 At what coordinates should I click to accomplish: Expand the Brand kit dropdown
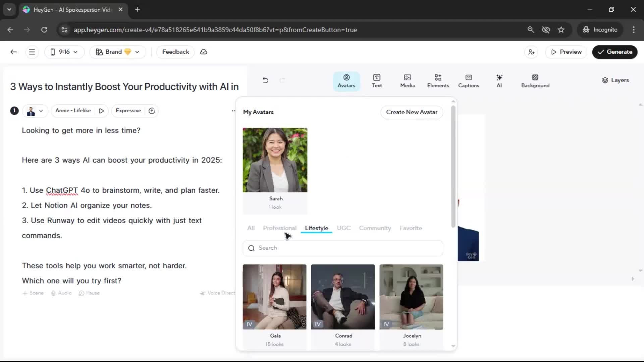tap(117, 52)
